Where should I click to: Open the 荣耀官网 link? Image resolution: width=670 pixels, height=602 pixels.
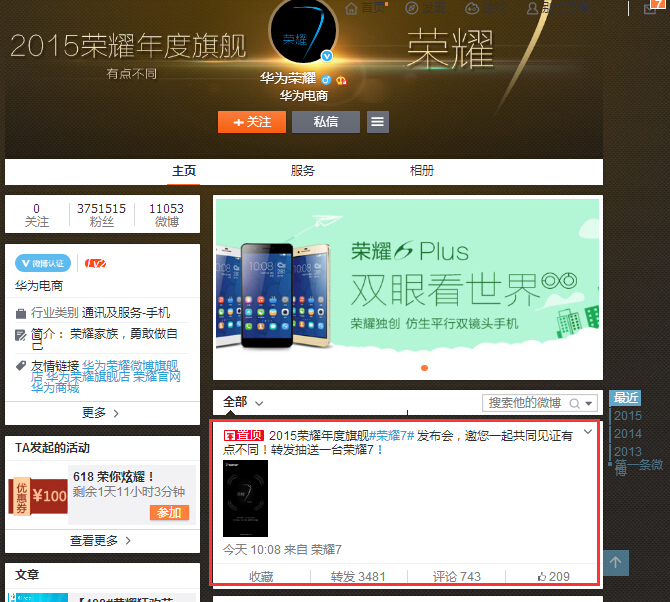tap(157, 377)
